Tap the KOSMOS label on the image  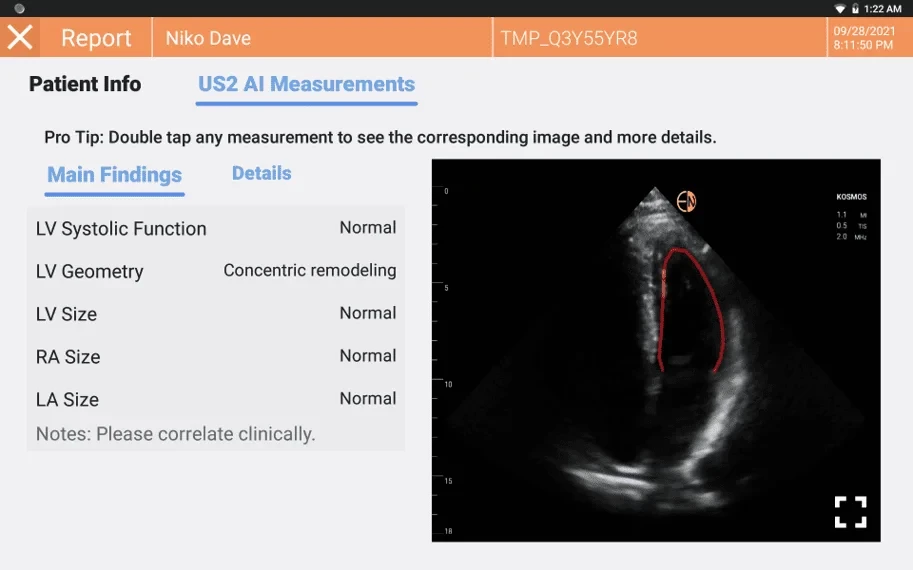[851, 197]
